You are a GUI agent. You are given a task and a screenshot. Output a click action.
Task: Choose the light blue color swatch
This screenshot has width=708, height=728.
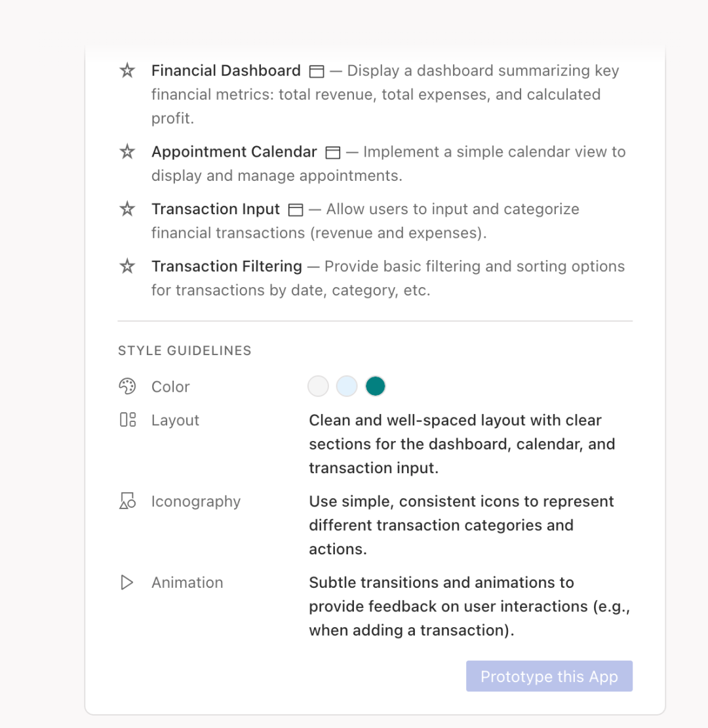click(x=347, y=387)
